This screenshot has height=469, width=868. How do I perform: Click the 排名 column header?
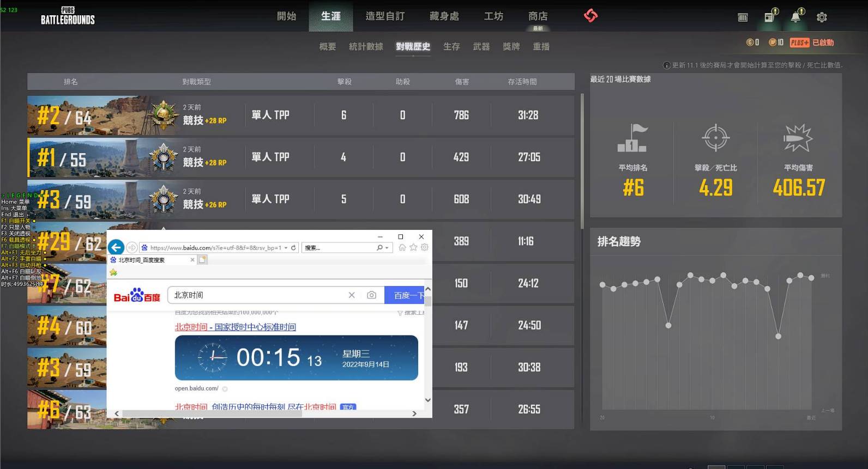(x=71, y=82)
